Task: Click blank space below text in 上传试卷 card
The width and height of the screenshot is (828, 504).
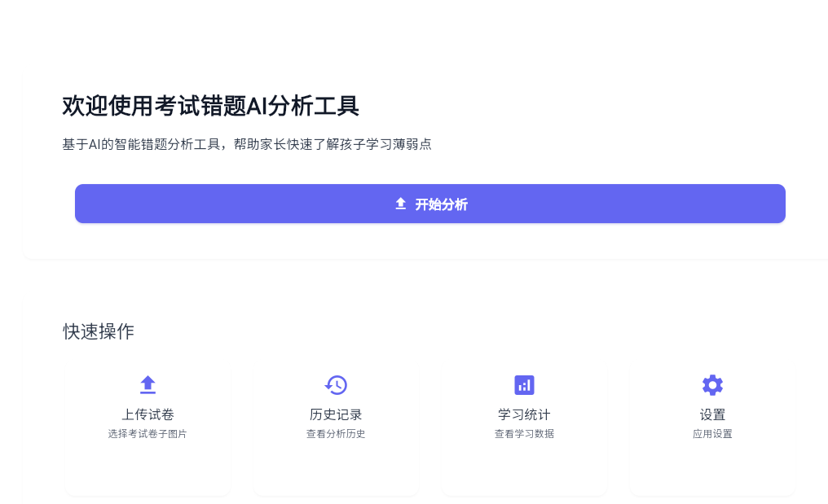Action: click(x=148, y=468)
